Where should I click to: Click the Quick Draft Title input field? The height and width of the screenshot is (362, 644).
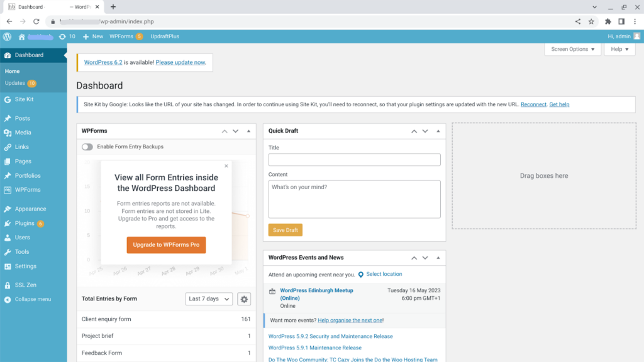[x=354, y=160]
